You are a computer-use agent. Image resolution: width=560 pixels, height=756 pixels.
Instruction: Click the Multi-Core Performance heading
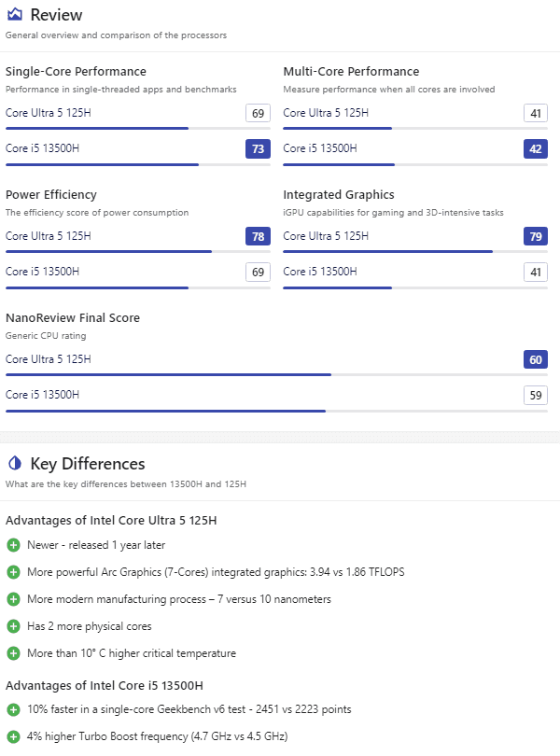click(x=351, y=71)
